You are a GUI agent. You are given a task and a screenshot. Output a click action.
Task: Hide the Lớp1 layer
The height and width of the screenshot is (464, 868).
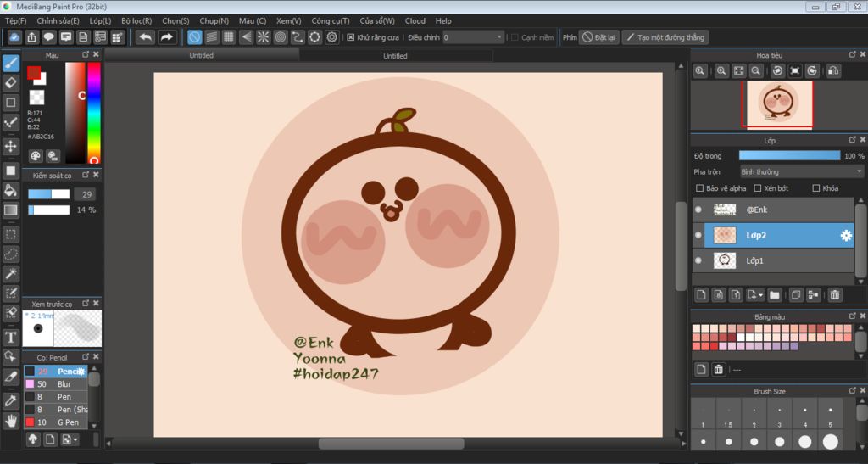click(698, 260)
